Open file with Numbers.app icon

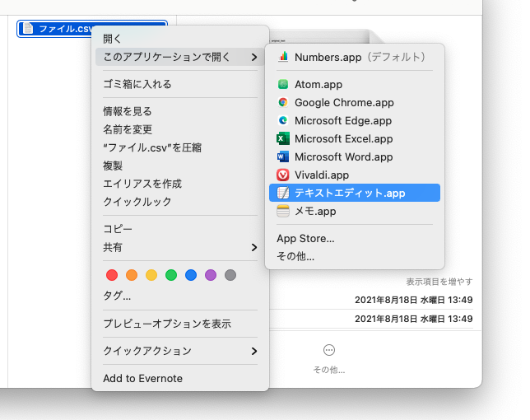[283, 57]
